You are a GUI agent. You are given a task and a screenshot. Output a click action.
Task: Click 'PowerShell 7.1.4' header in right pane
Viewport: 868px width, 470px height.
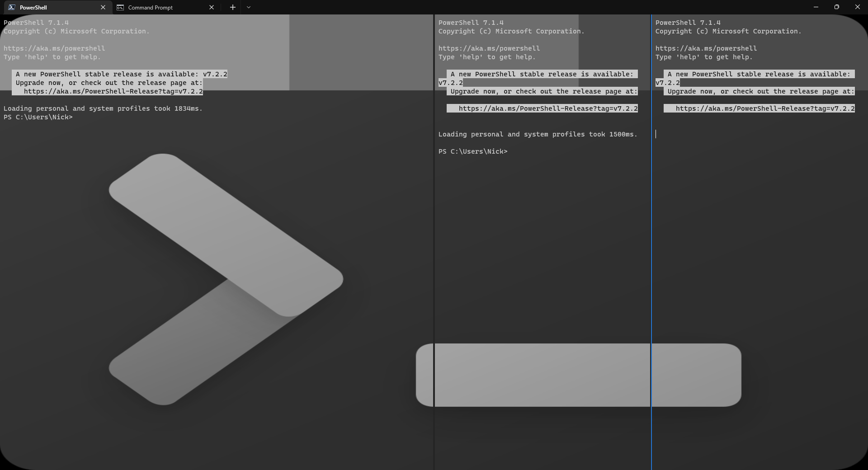pos(688,23)
